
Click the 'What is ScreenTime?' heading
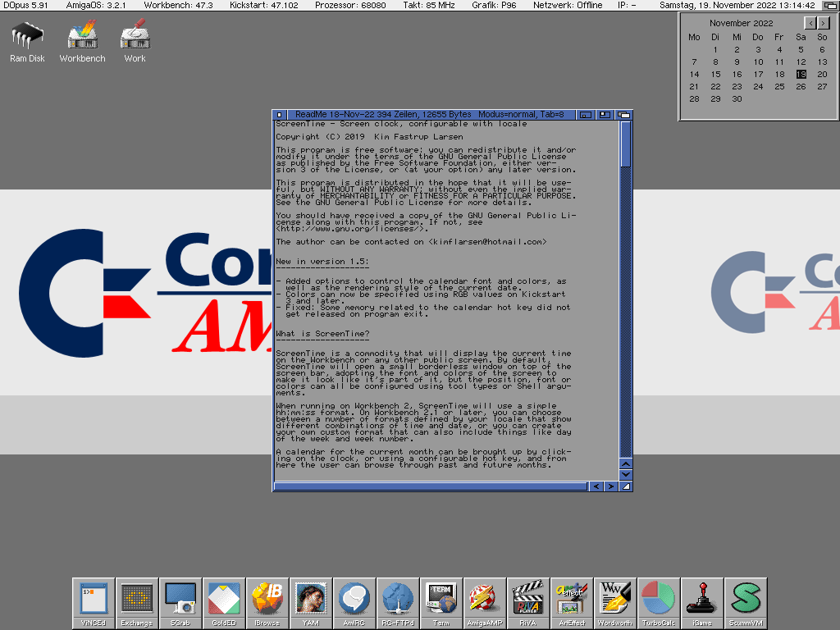tap(322, 334)
